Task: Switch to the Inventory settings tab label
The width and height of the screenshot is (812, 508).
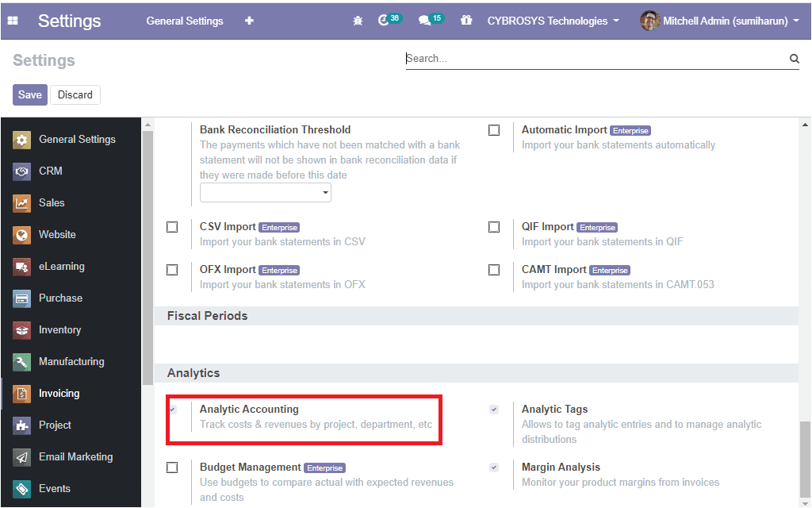Action: (x=60, y=329)
